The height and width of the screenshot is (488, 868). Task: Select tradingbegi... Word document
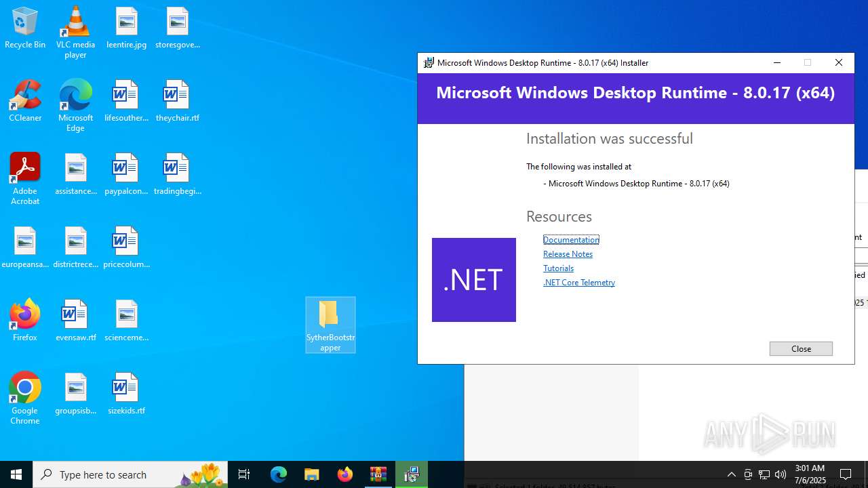point(177,175)
